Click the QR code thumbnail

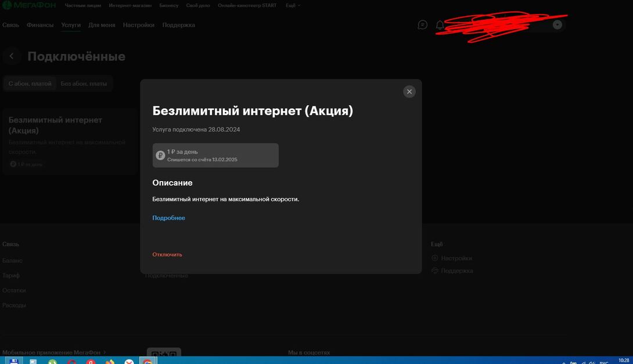(163, 353)
